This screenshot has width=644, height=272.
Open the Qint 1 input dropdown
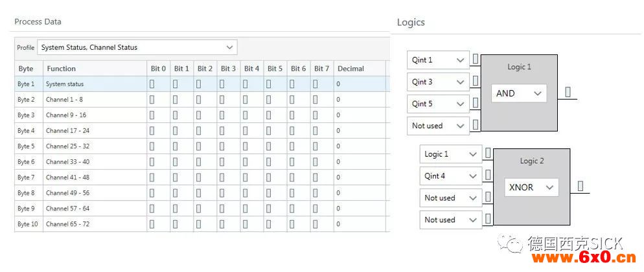438,60
